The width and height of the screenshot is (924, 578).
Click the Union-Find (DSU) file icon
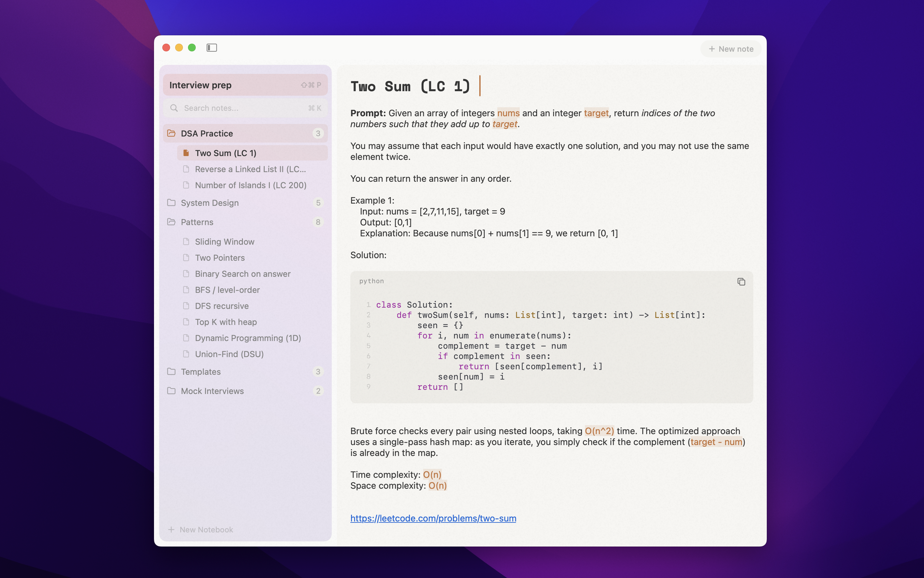coord(186,354)
